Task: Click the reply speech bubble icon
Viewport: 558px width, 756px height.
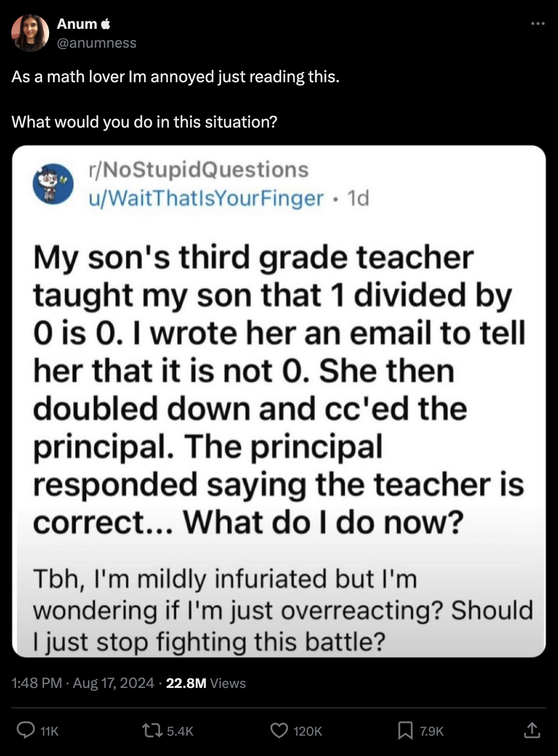Action: (26, 730)
